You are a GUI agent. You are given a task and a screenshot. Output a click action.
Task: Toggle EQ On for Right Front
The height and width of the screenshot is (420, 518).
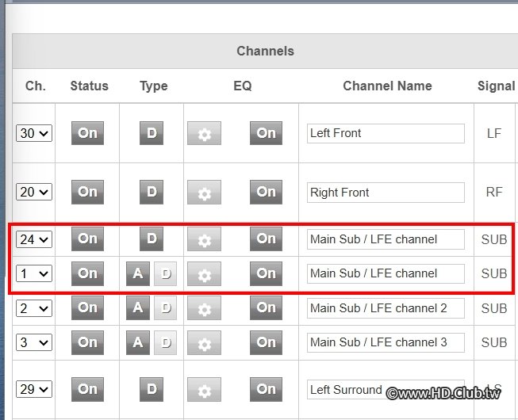click(x=266, y=192)
